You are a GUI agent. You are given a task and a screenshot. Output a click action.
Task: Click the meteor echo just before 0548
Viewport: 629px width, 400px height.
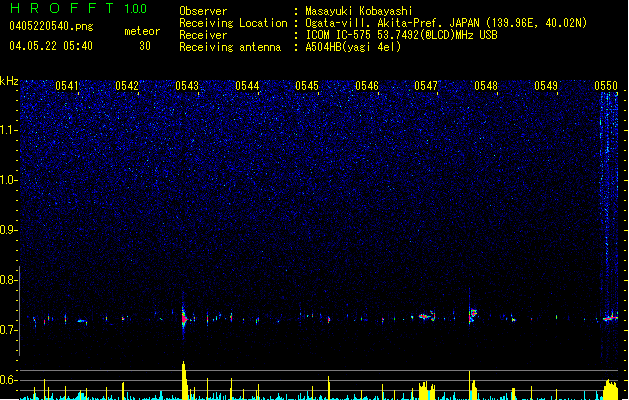(x=473, y=315)
